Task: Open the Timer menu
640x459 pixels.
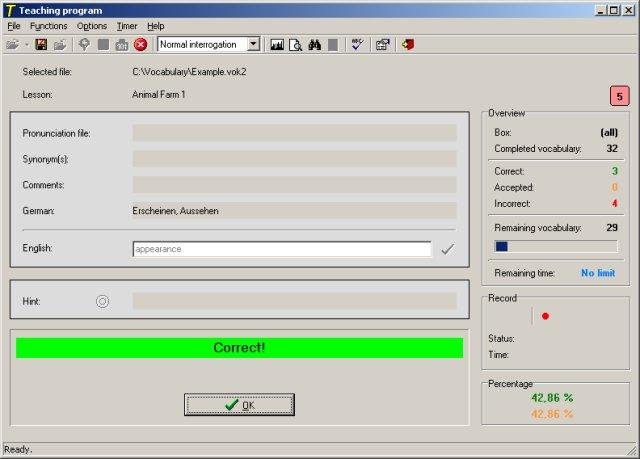Action: click(x=127, y=26)
